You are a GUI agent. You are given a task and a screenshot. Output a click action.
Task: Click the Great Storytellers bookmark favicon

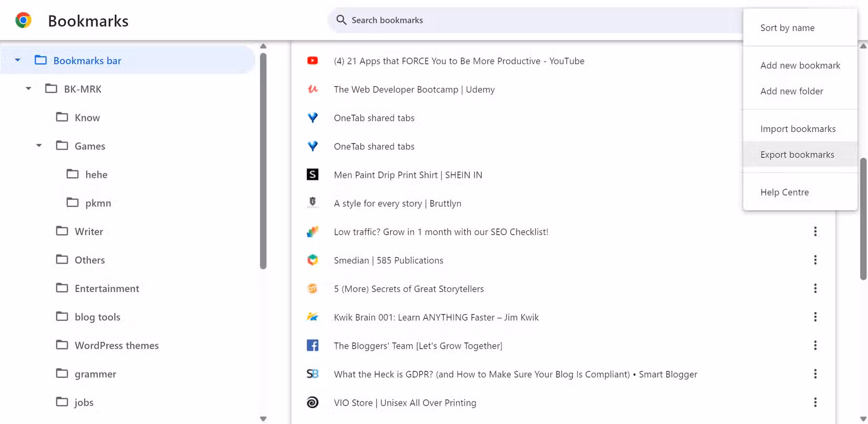click(x=312, y=288)
